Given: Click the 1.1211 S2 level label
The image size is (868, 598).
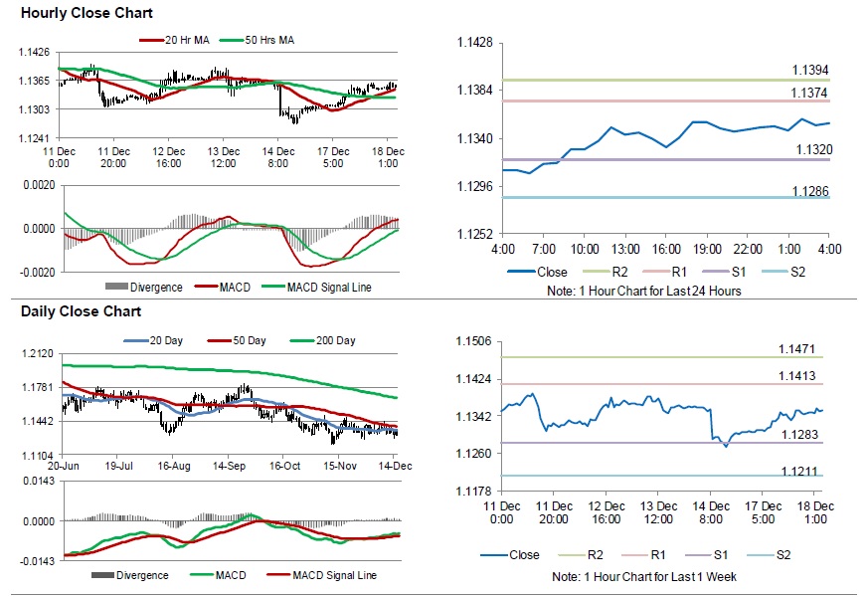Looking at the screenshot, I should pyautogui.click(x=797, y=469).
